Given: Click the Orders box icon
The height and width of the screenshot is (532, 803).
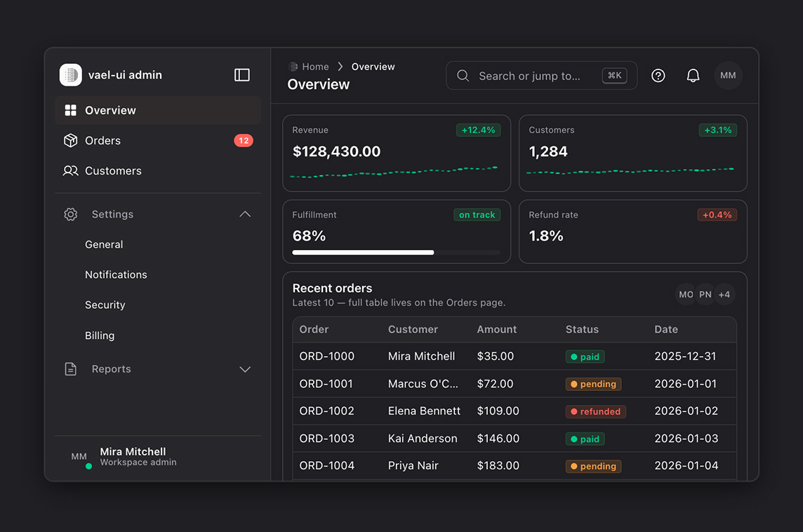Looking at the screenshot, I should [71, 140].
